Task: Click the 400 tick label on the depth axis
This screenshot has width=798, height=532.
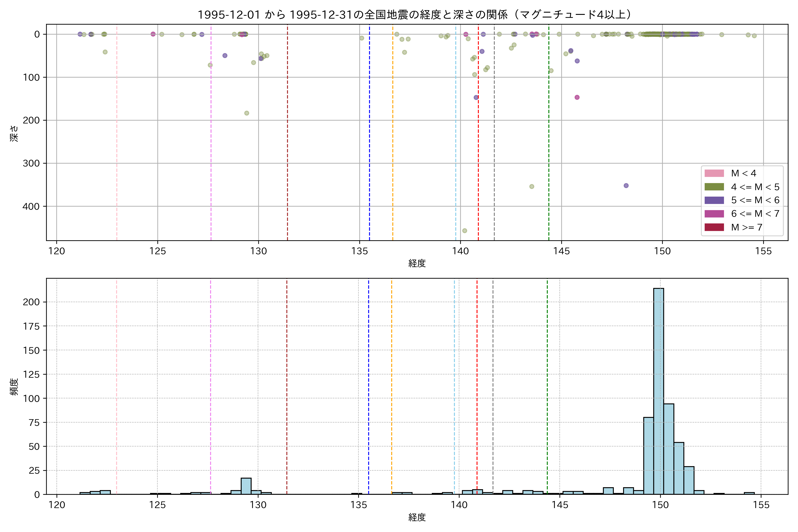Action: [31, 206]
